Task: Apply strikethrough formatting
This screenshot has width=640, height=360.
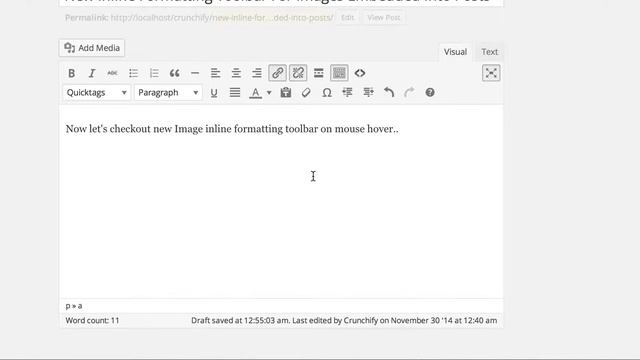Action: click(x=112, y=73)
